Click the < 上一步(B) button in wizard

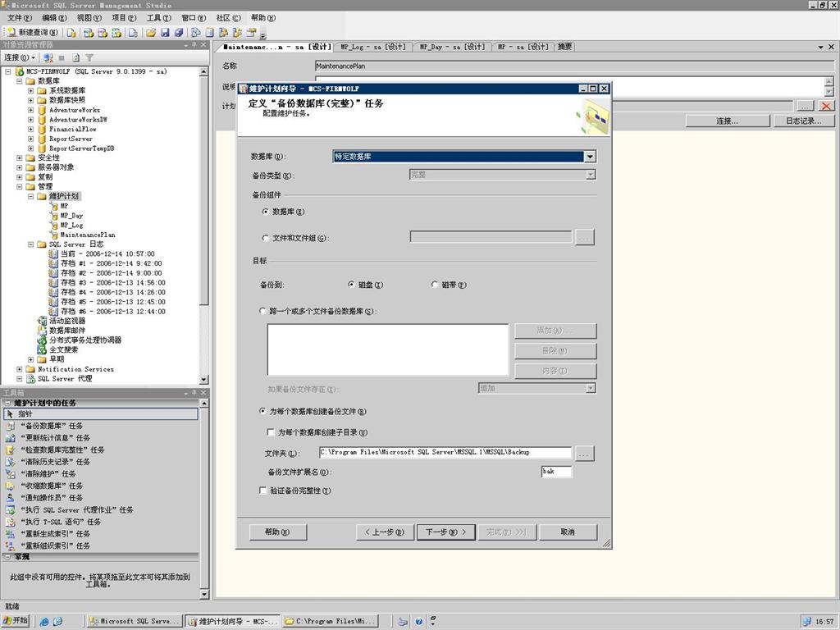(x=385, y=532)
